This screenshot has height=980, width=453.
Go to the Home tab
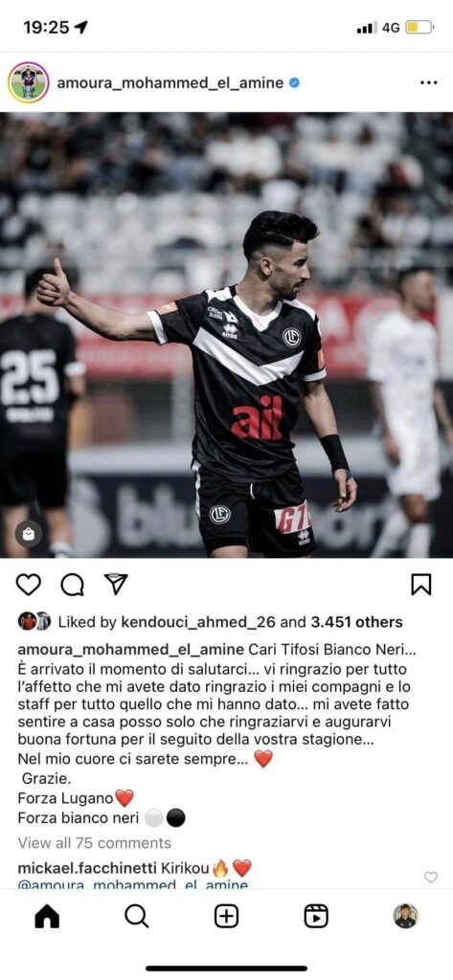[47, 916]
